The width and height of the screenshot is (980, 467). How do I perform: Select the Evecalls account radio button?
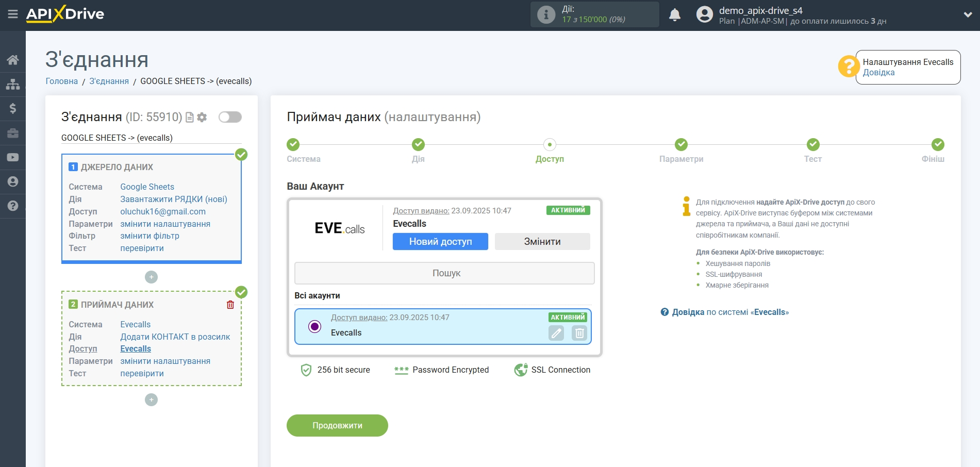click(x=314, y=326)
